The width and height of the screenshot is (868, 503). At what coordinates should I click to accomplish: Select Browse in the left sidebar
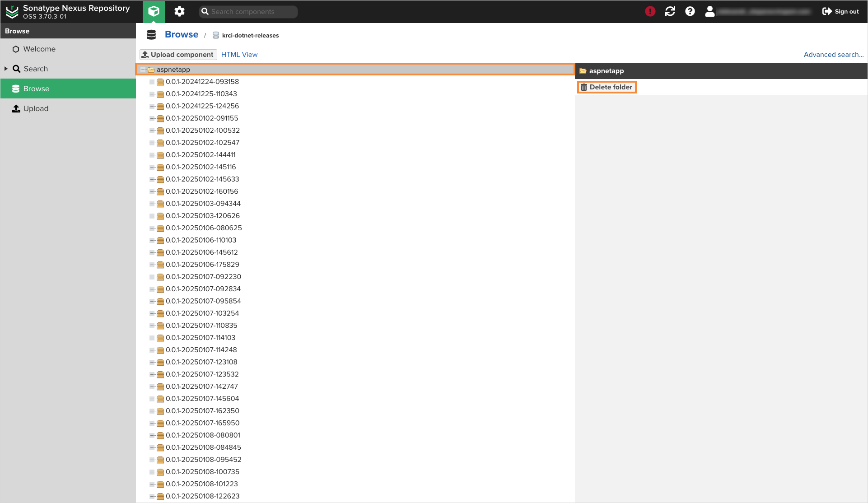tap(36, 88)
